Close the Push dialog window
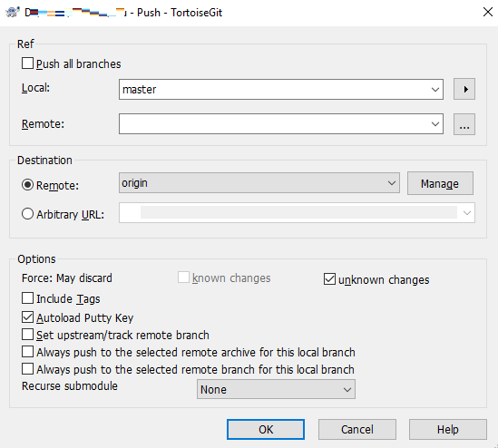Viewport: 498px width, 448px height. 487,12
